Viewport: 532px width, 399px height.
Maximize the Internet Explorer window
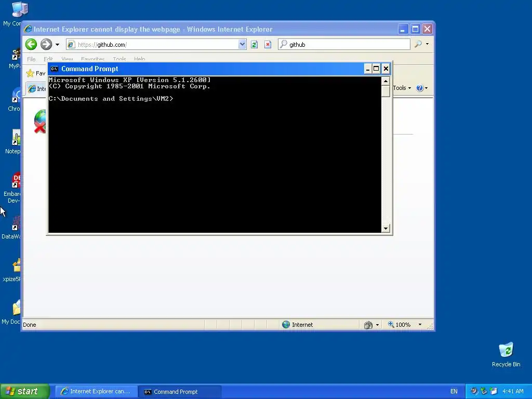point(415,29)
